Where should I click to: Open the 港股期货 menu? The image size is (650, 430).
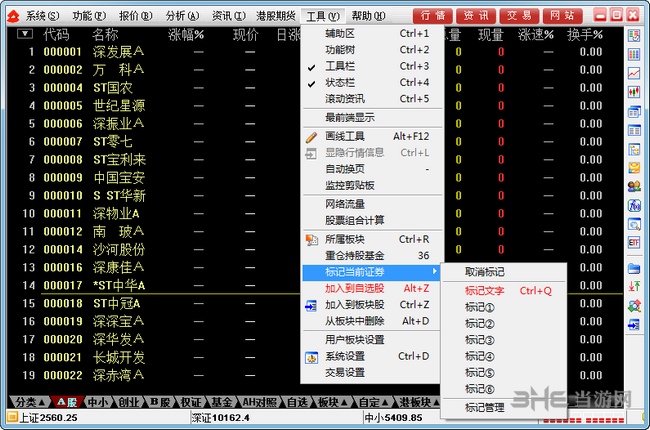[276, 16]
